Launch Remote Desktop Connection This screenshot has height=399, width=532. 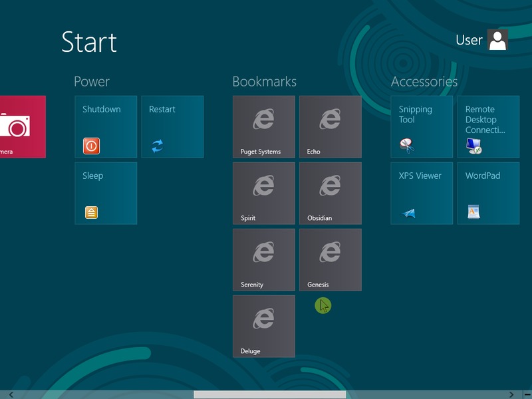488,126
